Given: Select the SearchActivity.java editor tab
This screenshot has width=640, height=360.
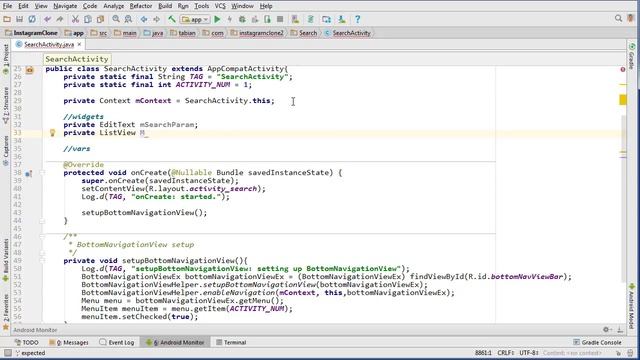Looking at the screenshot, I should [x=49, y=44].
